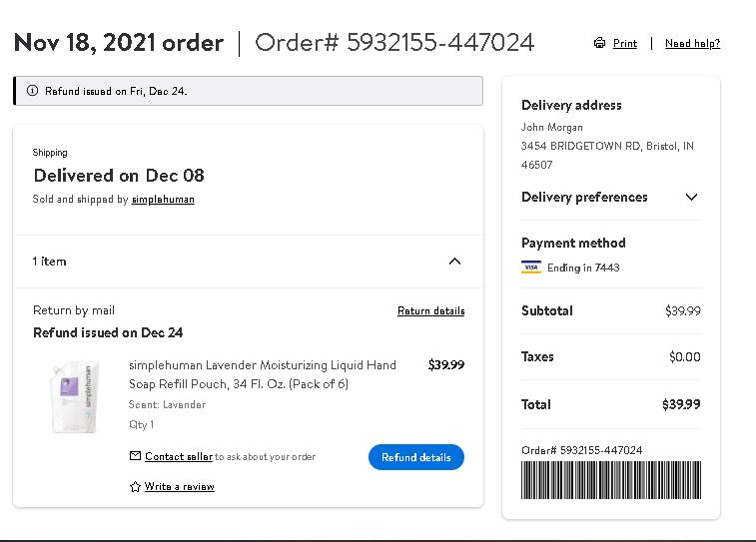Click the star icon beside Write a review
The height and width of the screenshot is (542, 756).
point(135,486)
